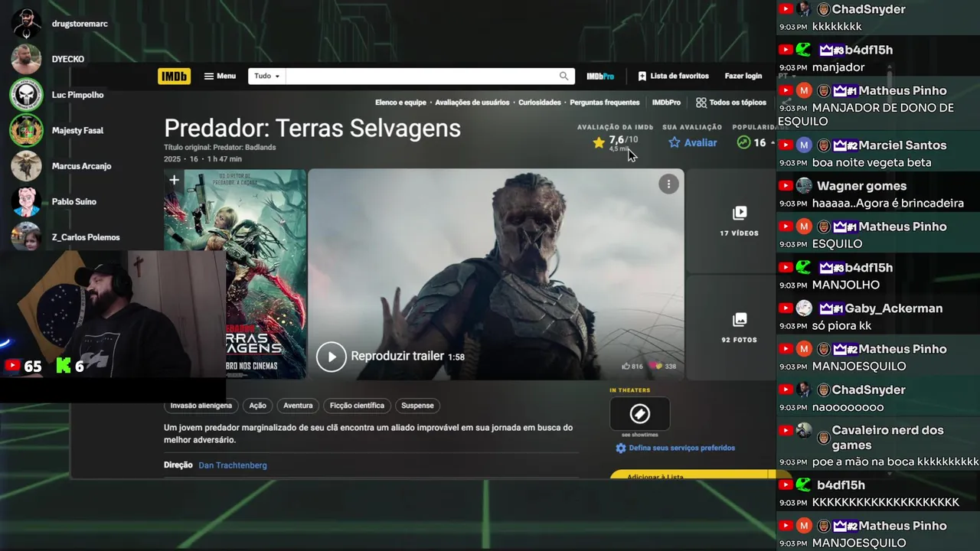980x551 pixels.
Task: Click the 'MANJOLHO' chat message
Action: click(846, 285)
